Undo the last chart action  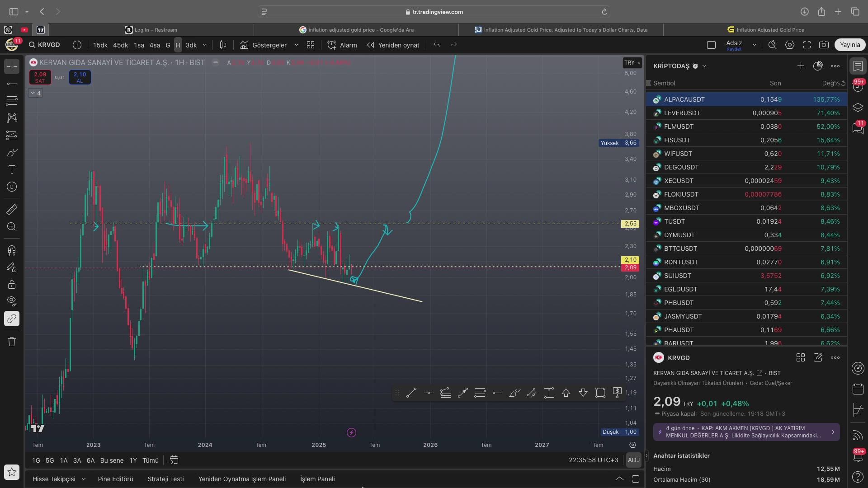(x=436, y=45)
